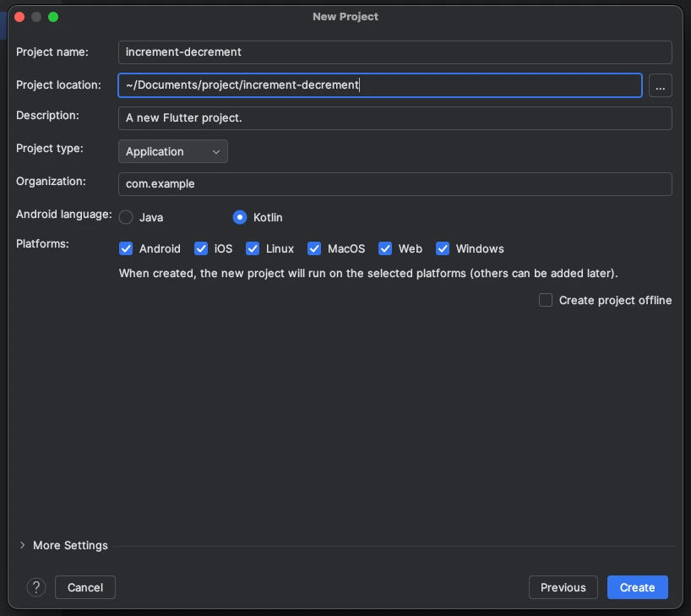Click the Create button
The height and width of the screenshot is (616, 691).
(x=637, y=587)
